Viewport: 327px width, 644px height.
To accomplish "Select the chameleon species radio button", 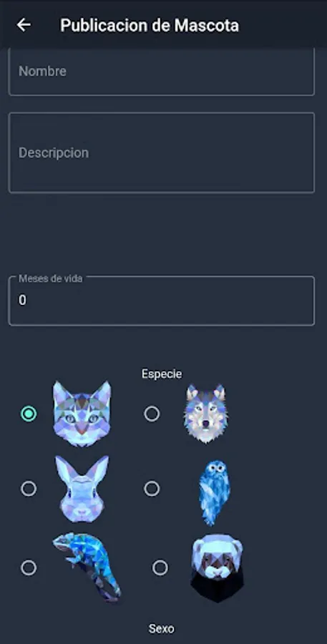I will (x=29, y=568).
